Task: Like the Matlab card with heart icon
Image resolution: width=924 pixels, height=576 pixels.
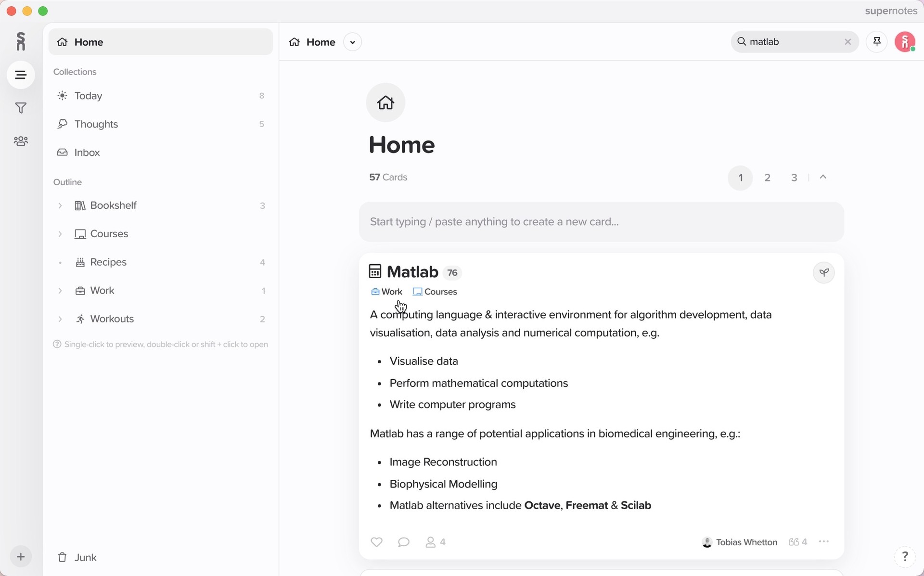Action: point(376,542)
